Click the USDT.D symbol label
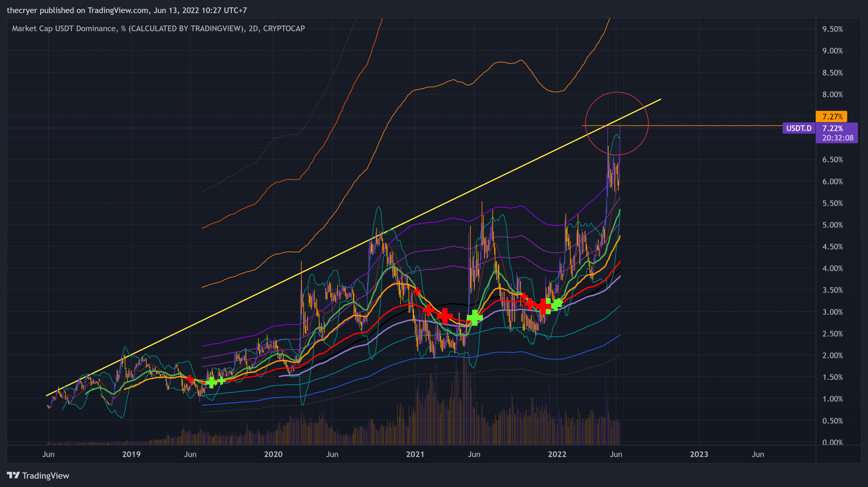The image size is (868, 487). pos(798,128)
